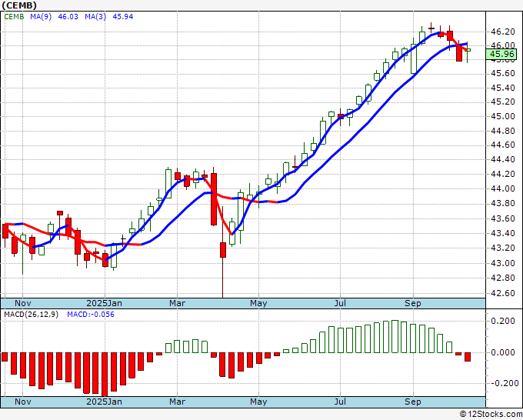Click the 44.00 price axis label
Screen dimensions: 523x420
click(503, 188)
